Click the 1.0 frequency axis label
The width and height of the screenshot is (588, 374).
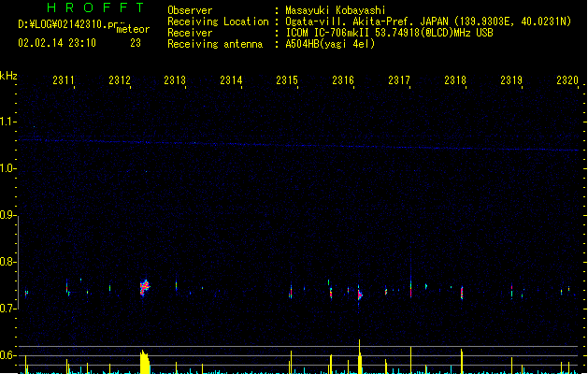click(x=8, y=168)
